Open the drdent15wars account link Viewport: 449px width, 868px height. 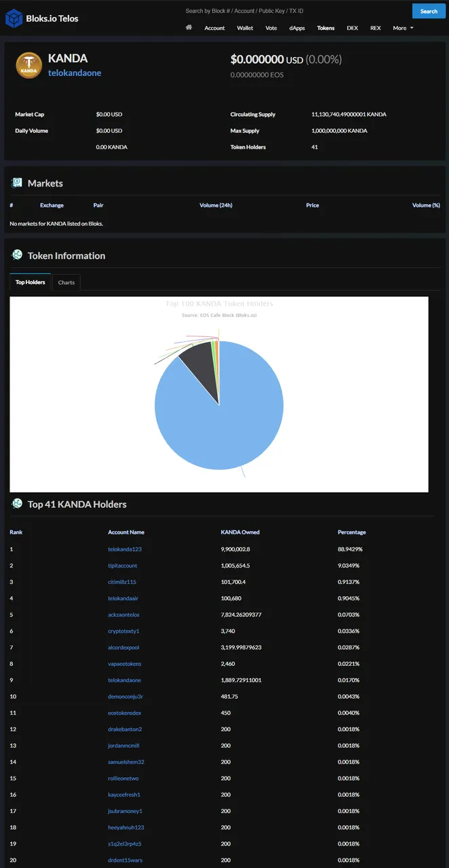pyautogui.click(x=125, y=860)
